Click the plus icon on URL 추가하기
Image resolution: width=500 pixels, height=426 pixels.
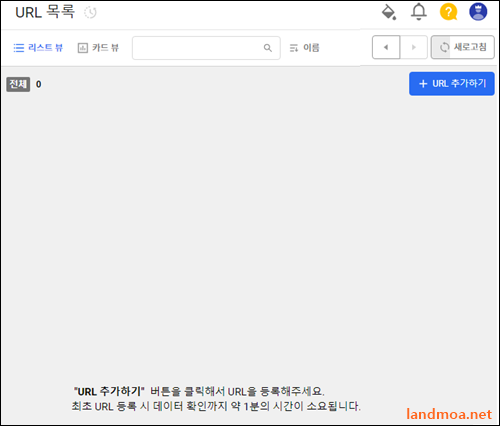[x=423, y=84]
